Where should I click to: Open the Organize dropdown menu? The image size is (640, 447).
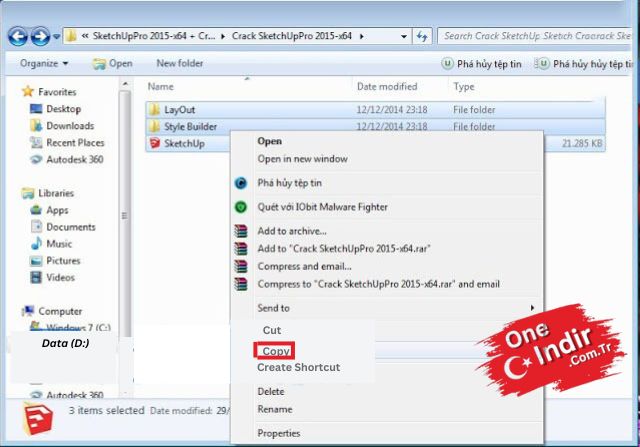coord(43,64)
